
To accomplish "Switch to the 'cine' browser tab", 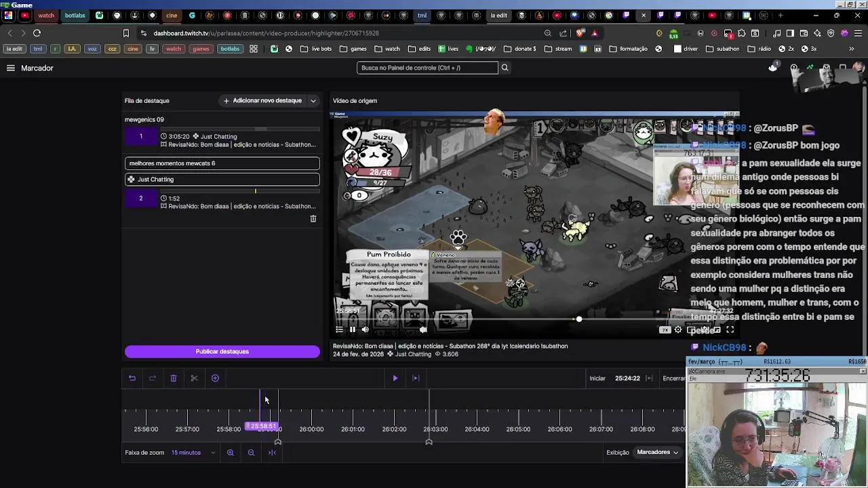I will (x=172, y=15).
